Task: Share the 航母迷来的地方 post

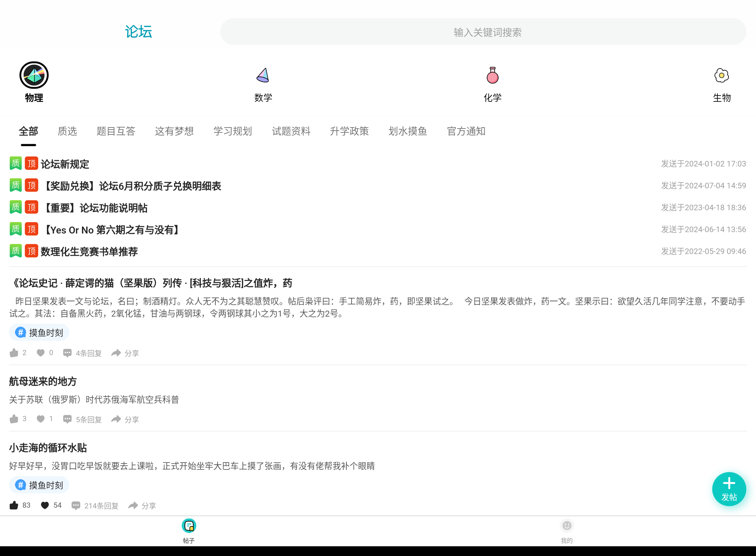Action: [116, 419]
